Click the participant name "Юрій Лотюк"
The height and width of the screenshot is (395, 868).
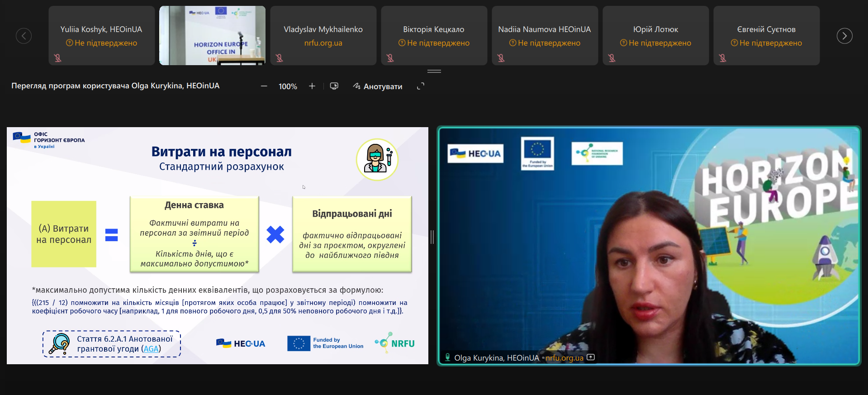(655, 29)
